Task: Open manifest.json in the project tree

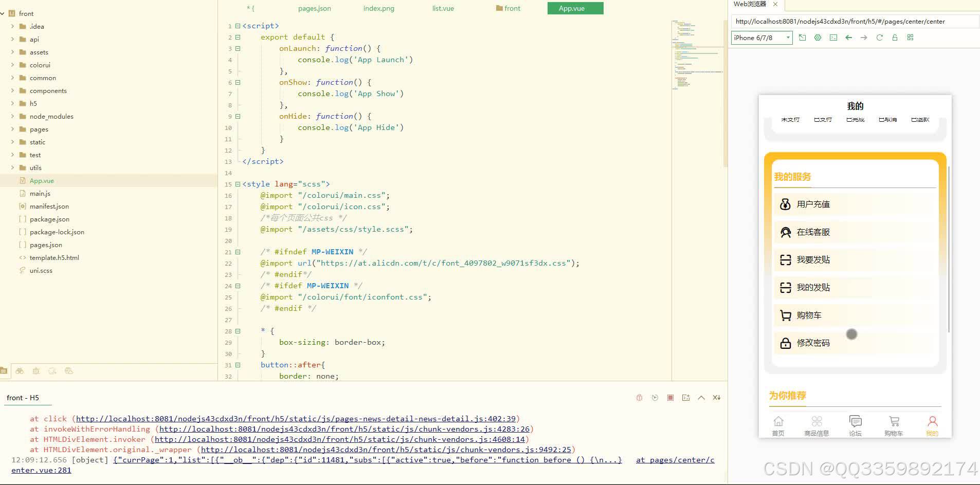Action: [49, 206]
